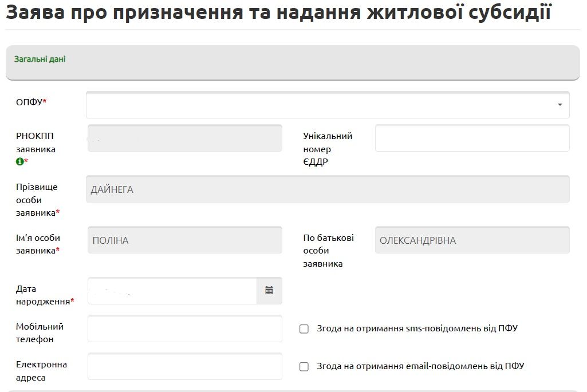This screenshot has width=587, height=392.
Task: Enable consent for email-повідомлень від ПФУ
Action: point(304,366)
